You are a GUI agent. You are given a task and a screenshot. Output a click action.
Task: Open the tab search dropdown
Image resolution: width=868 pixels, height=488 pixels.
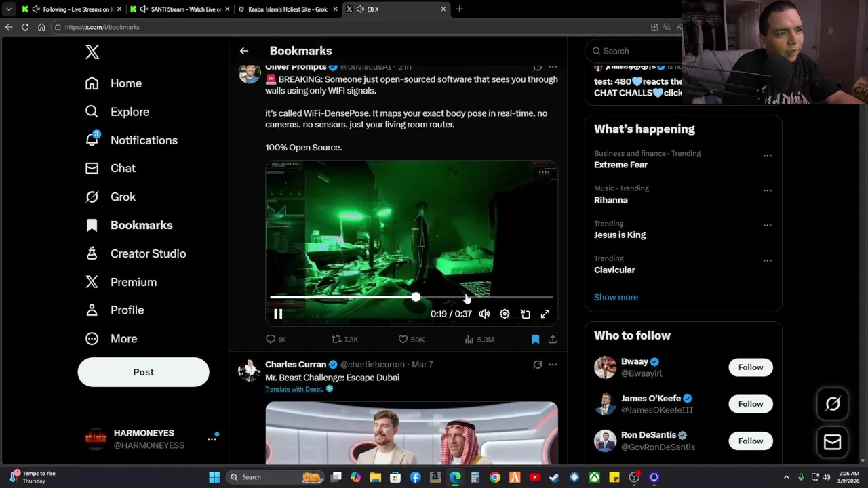8,9
